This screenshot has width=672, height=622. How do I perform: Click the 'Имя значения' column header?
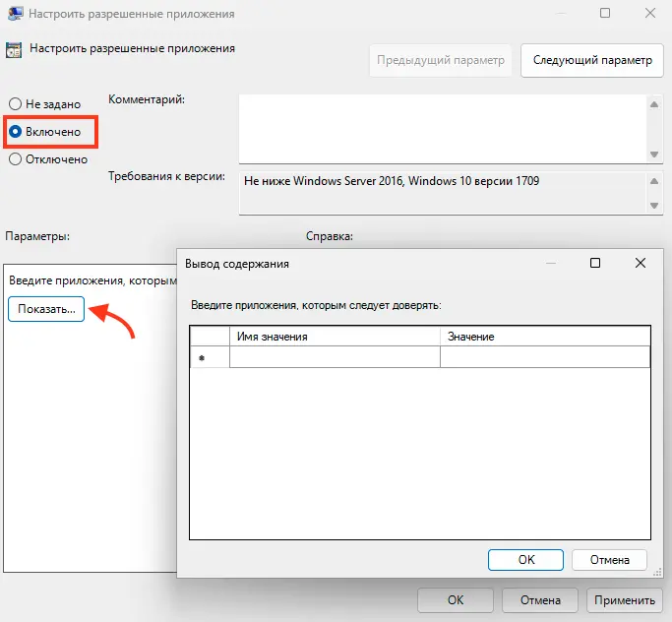335,337
